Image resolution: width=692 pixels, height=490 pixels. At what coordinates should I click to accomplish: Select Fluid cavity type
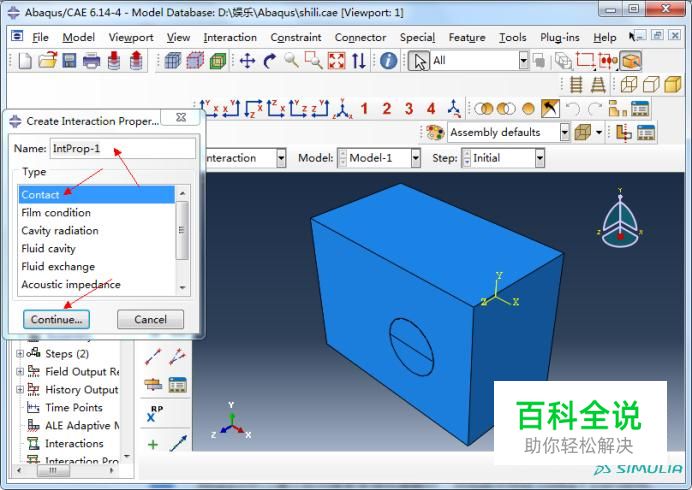pyautogui.click(x=96, y=249)
